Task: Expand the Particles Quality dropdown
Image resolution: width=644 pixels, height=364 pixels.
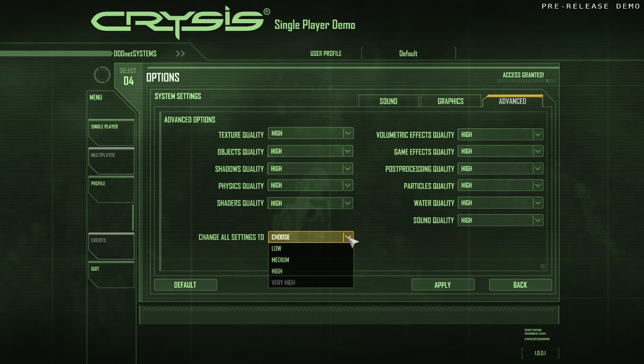Action: [x=500, y=185]
